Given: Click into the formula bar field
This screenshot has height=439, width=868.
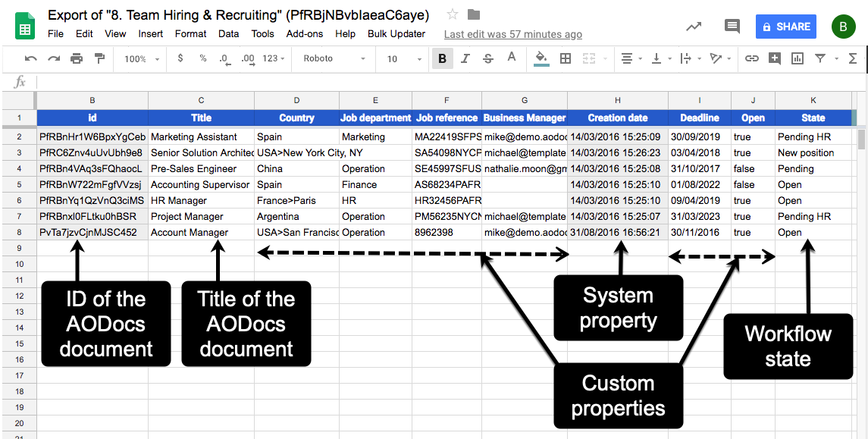Looking at the screenshot, I should [x=450, y=83].
